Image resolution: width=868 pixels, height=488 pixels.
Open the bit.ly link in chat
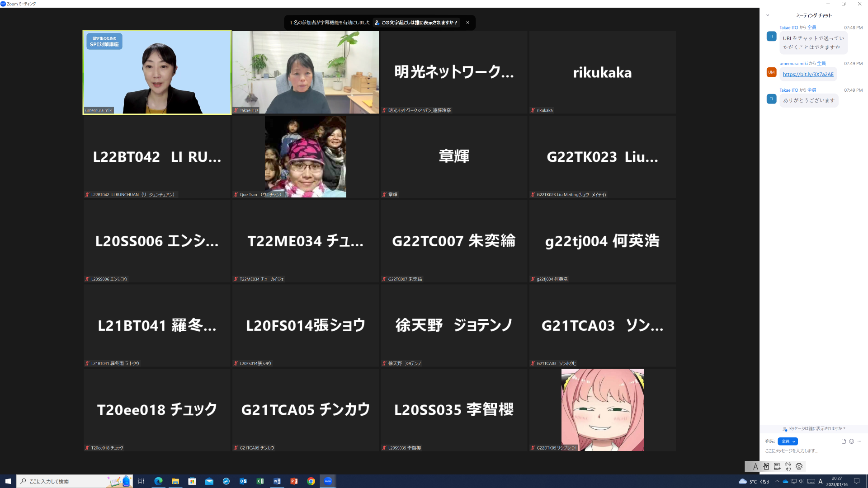pyautogui.click(x=808, y=75)
